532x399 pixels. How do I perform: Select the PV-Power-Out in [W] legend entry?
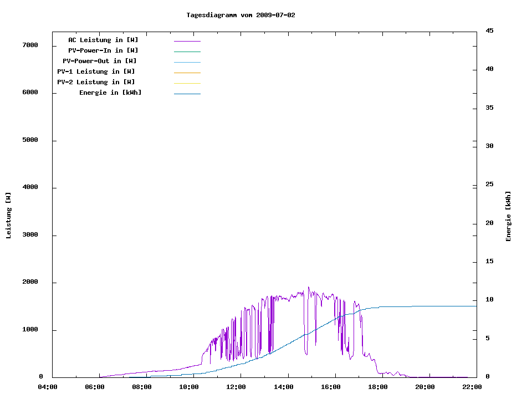pos(100,61)
